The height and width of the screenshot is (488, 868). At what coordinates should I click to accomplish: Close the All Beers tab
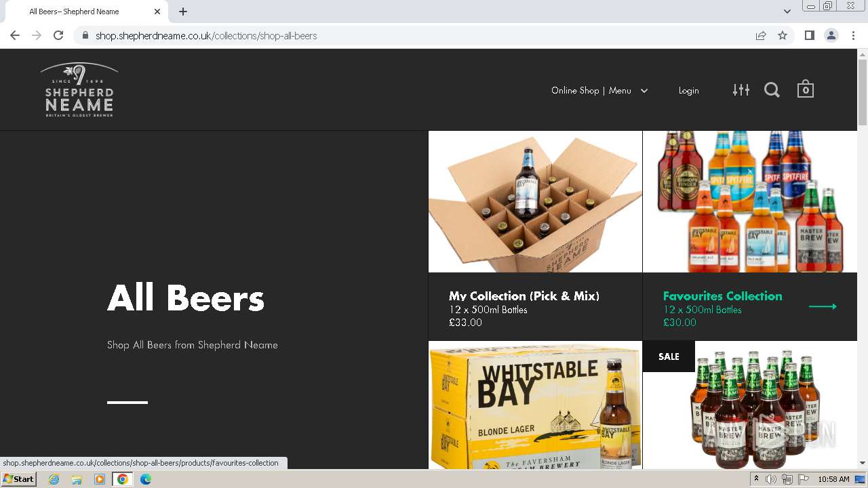pos(157,12)
